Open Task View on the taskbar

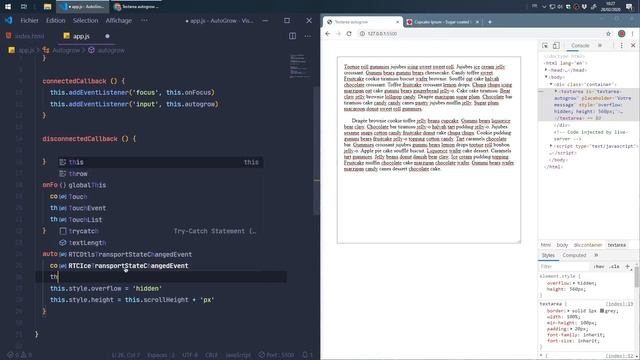tap(24, 7)
